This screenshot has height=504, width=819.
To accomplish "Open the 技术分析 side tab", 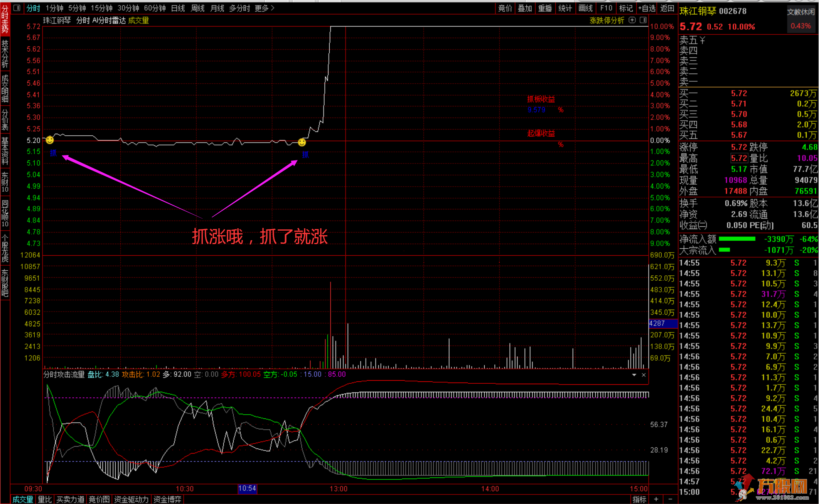I will [x=5, y=54].
